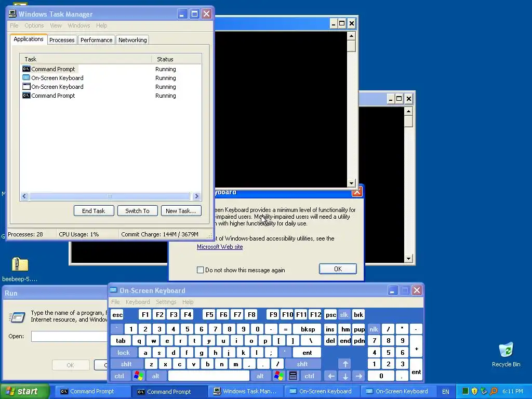Image resolution: width=532 pixels, height=399 pixels.
Task: Toggle the slk scroll lock key
Action: click(344, 314)
